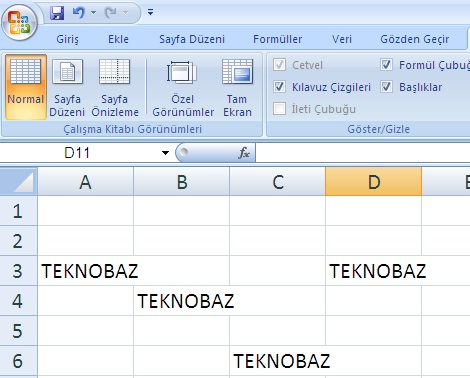Uncheck the Formül Çubuğu checkbox
This screenshot has height=378, width=470.
point(386,65)
